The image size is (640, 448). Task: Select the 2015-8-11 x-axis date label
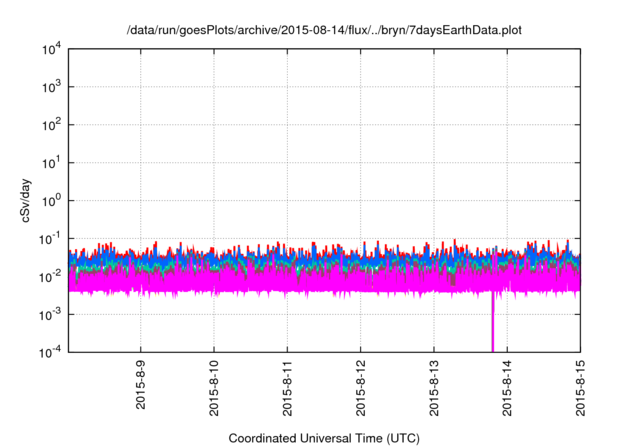(287, 388)
